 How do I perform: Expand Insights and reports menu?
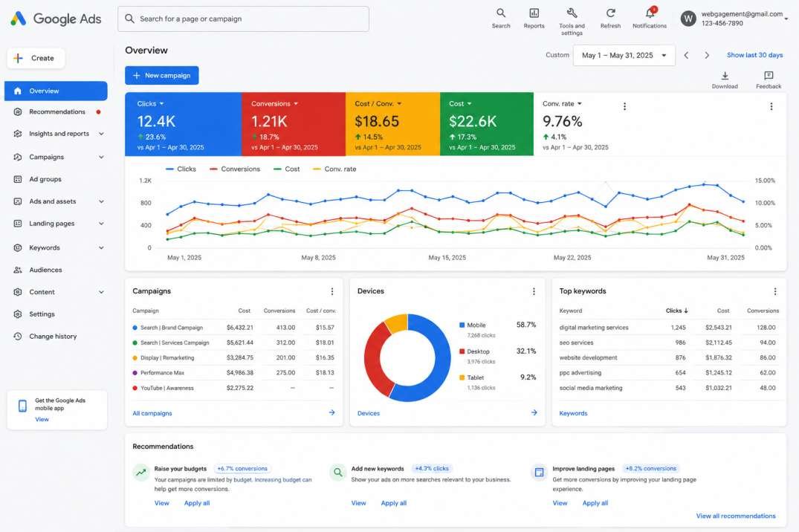(101, 134)
